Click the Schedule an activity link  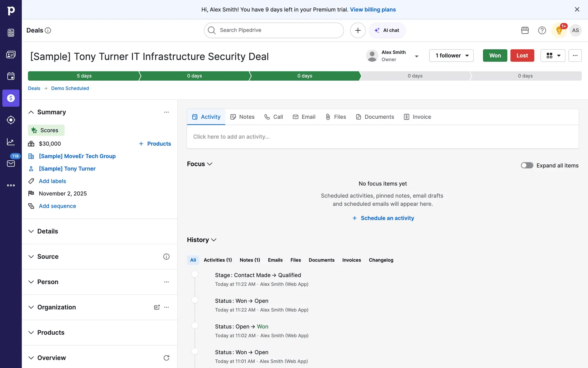tap(383, 218)
